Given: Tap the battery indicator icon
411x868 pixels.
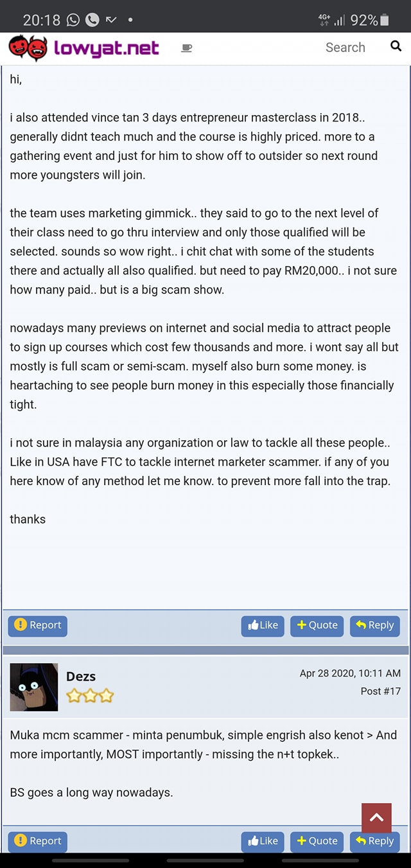Looking at the screenshot, I should [385, 20].
